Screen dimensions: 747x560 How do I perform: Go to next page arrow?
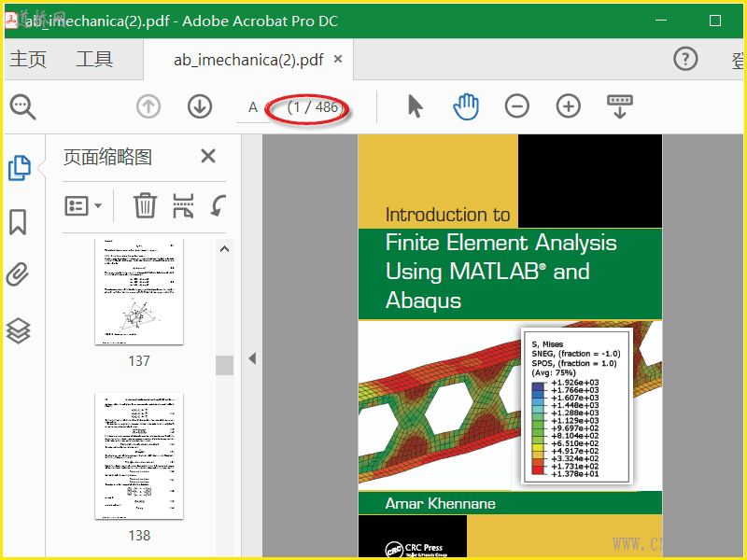click(x=200, y=106)
